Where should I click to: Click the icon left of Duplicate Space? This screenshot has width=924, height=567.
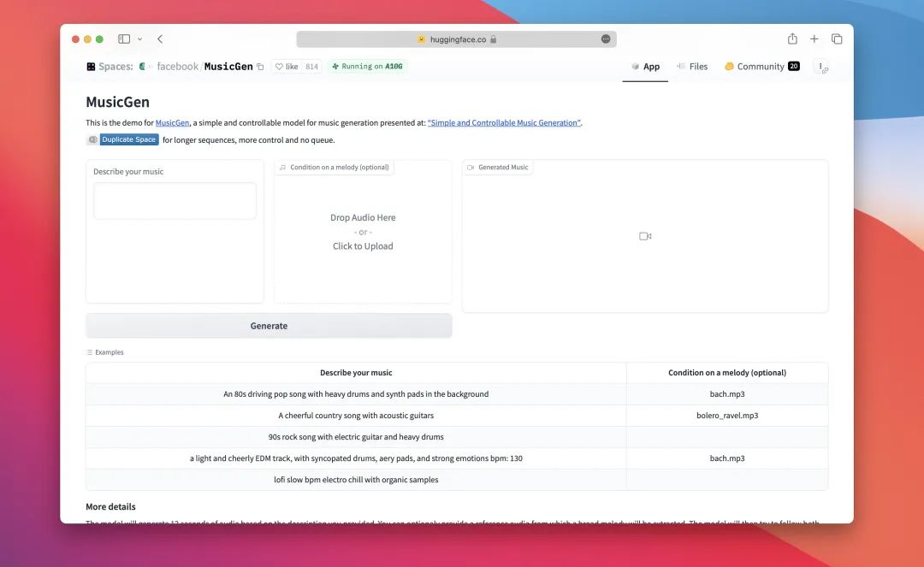pos(92,139)
